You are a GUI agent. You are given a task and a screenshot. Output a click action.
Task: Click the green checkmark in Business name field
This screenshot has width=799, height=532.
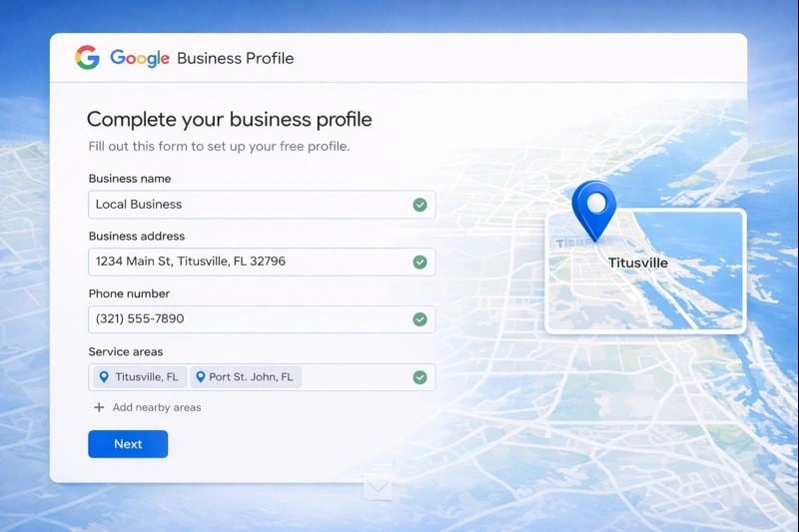[419, 205]
